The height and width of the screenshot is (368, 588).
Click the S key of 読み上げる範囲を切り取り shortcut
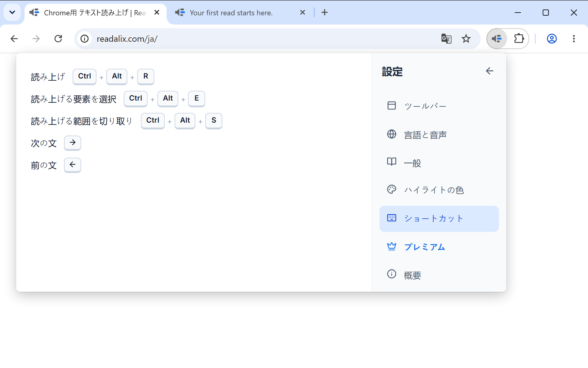point(214,121)
